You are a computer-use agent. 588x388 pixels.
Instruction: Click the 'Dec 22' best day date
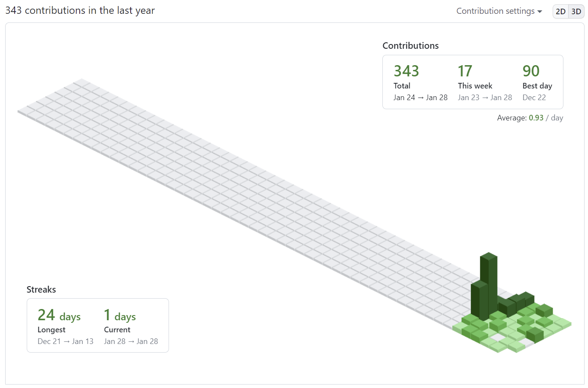click(534, 98)
